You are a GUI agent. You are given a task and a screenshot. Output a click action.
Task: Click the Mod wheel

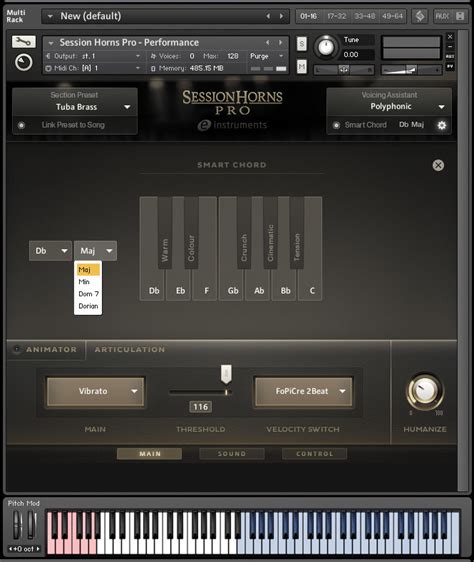(x=32, y=525)
